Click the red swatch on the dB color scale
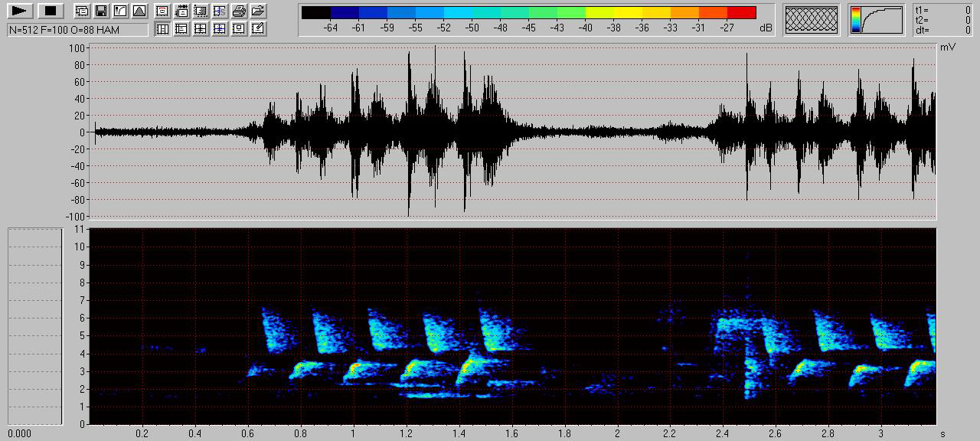Image resolution: width=980 pixels, height=441 pixels. tap(741, 12)
